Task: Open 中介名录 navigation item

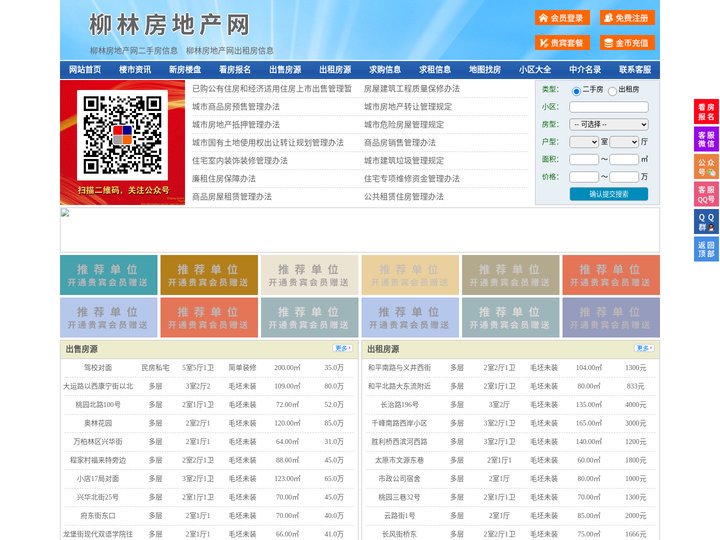Action: tap(585, 70)
